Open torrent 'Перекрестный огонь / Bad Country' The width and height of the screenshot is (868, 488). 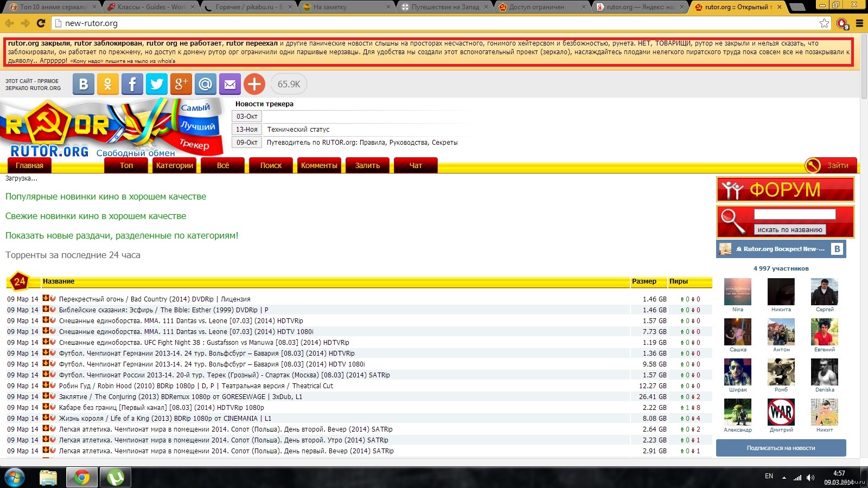[x=155, y=299]
